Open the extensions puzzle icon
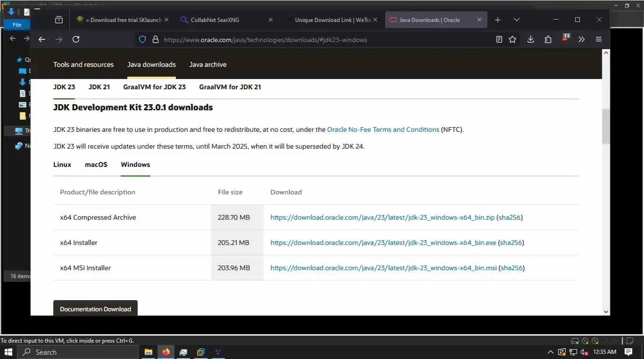 pos(548,40)
